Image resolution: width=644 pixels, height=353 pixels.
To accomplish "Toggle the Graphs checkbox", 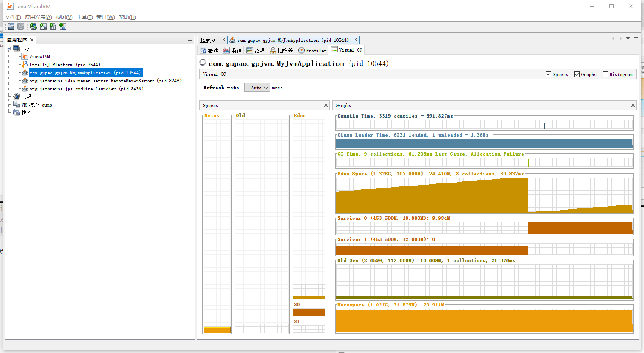I will 577,74.
